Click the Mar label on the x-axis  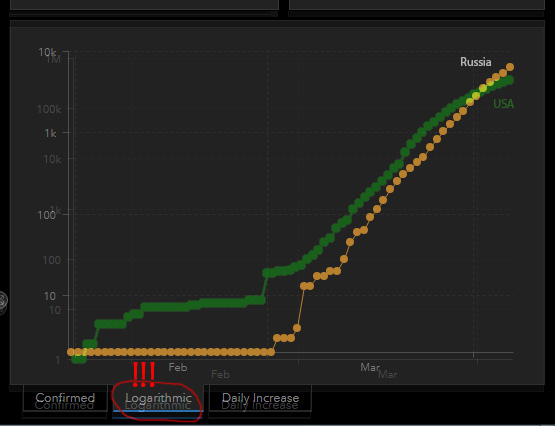pos(370,367)
